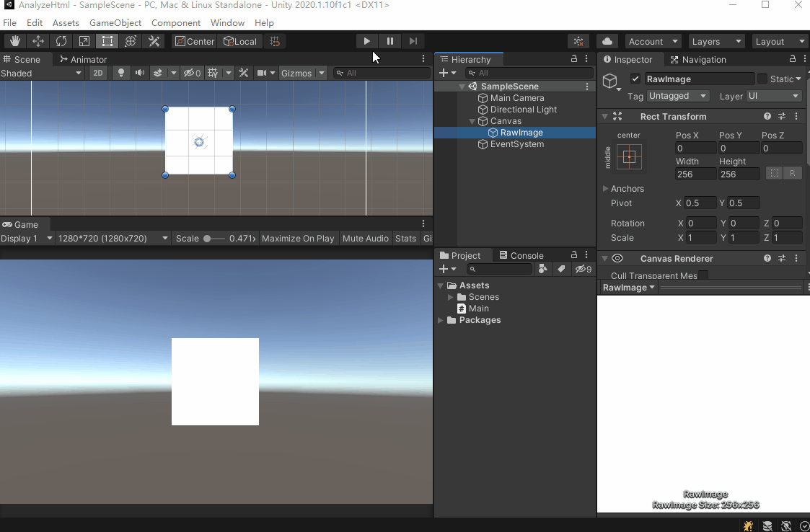Open the Component menu
This screenshot has height=532, width=810.
(x=176, y=23)
